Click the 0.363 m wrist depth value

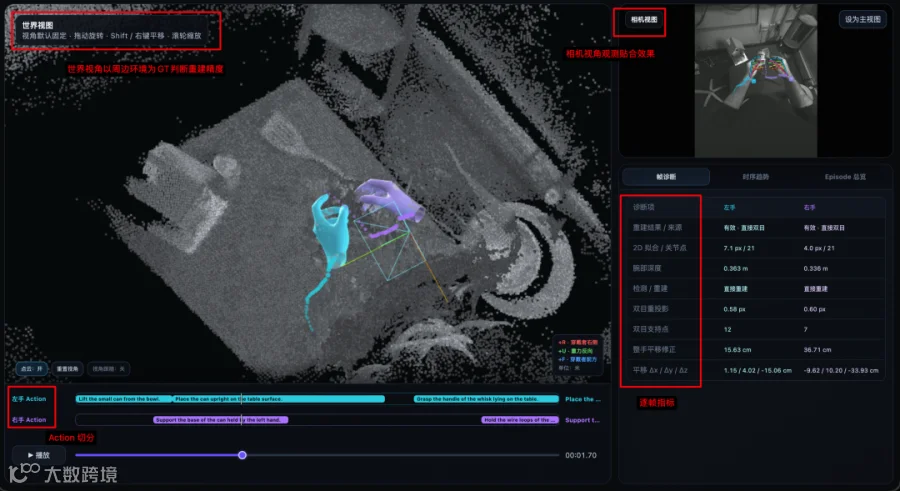pos(735,269)
